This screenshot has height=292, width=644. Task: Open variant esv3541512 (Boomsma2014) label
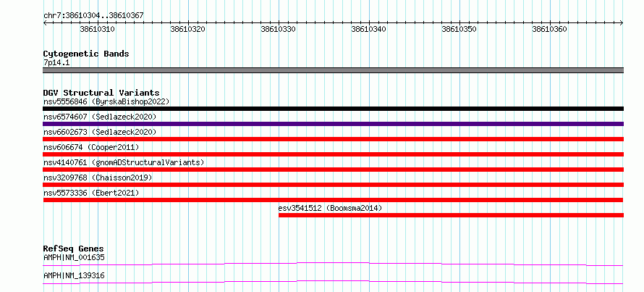click(330, 208)
